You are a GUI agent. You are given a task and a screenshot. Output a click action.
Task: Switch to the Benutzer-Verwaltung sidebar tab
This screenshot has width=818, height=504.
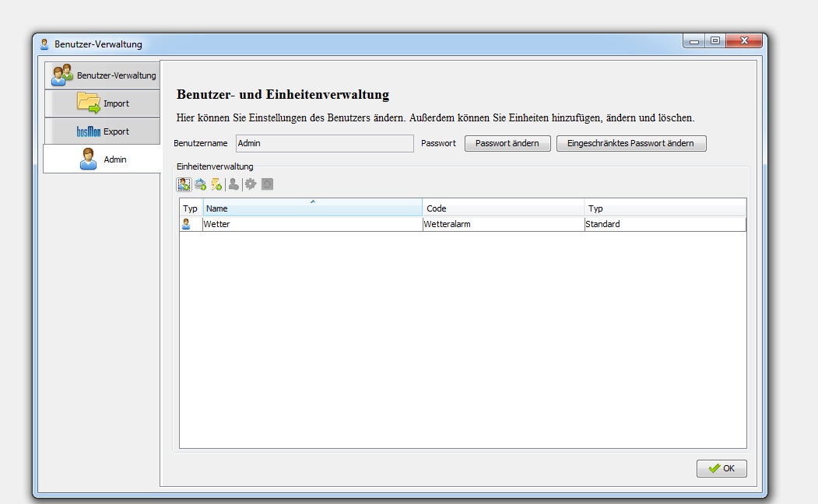pos(102,75)
